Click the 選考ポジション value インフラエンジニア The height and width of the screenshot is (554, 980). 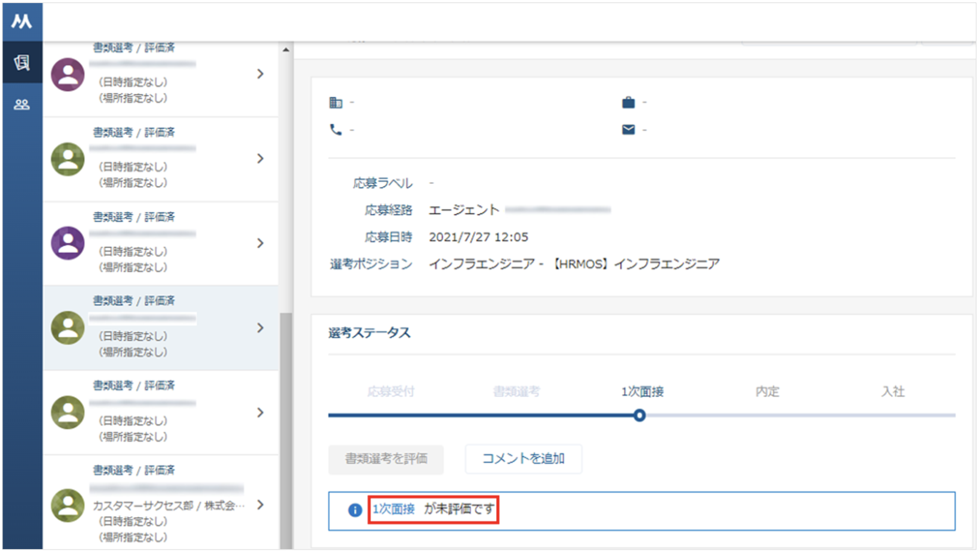[574, 264]
